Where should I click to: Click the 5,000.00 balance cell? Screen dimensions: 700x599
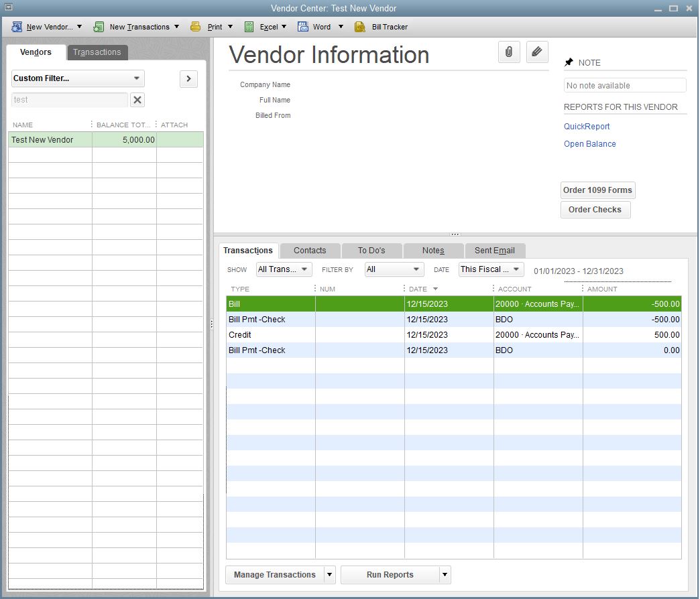[x=124, y=139]
